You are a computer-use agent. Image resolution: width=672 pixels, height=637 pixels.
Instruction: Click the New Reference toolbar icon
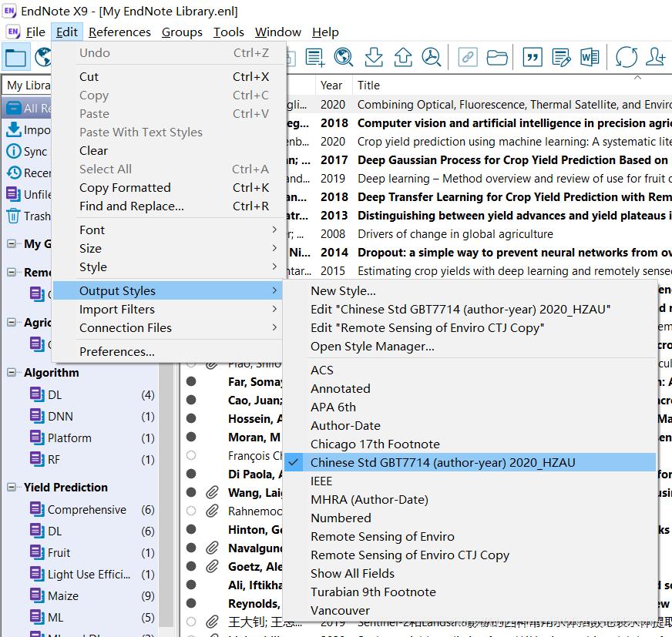(314, 57)
